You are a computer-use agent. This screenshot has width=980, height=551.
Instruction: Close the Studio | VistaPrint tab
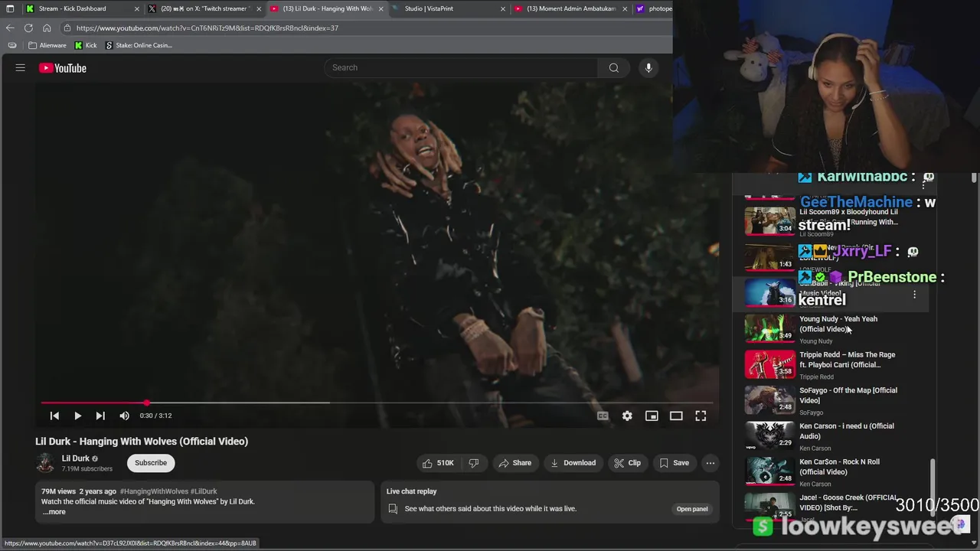point(503,8)
